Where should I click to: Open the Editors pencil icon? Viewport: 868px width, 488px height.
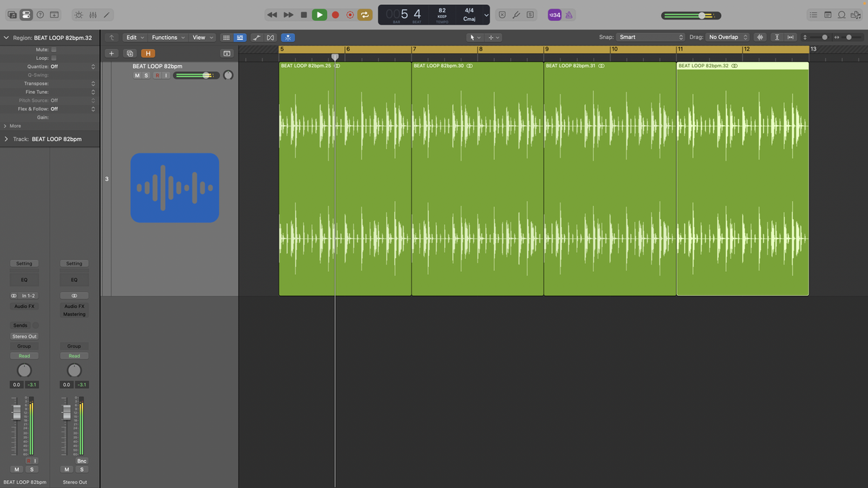(107, 14)
